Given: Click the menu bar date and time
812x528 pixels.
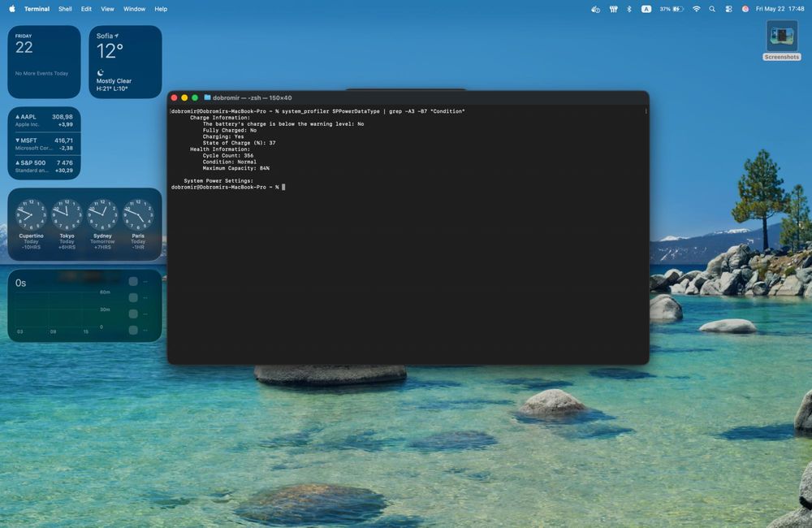Looking at the screenshot, I should coord(780,9).
